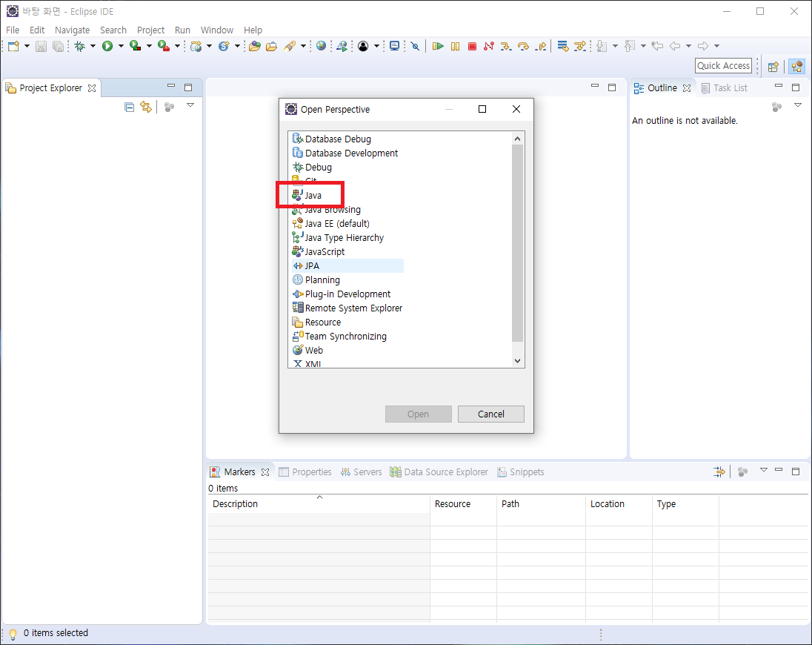Select Planning perspective
The width and height of the screenshot is (812, 645).
pyautogui.click(x=316, y=279)
